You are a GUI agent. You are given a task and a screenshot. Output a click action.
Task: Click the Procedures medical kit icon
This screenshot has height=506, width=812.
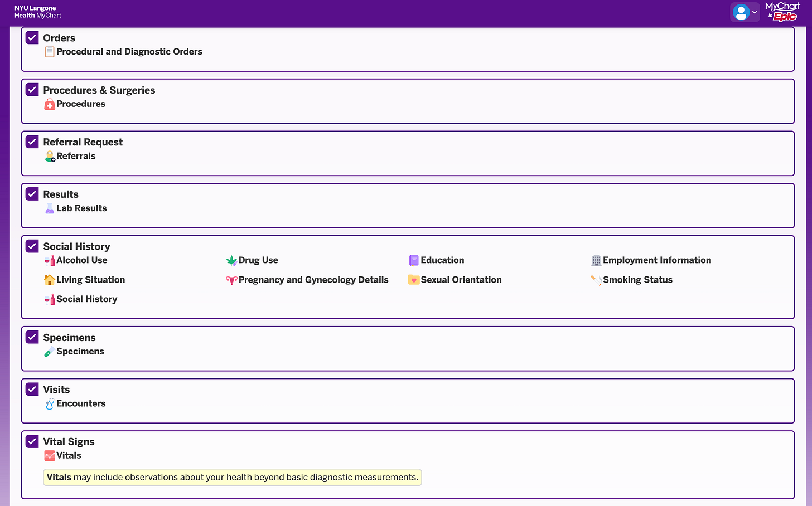click(50, 104)
